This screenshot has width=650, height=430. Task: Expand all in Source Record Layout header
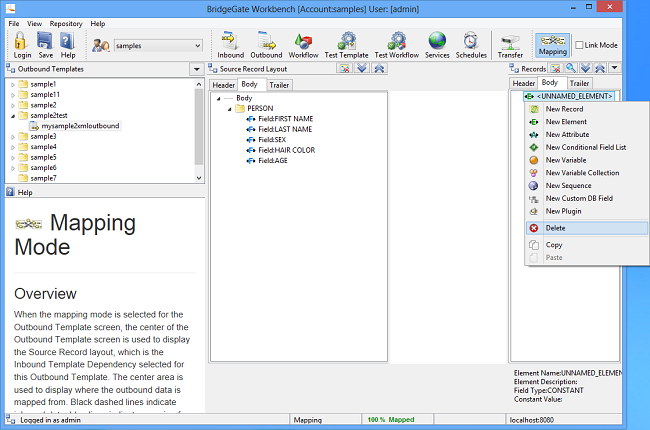coord(362,68)
